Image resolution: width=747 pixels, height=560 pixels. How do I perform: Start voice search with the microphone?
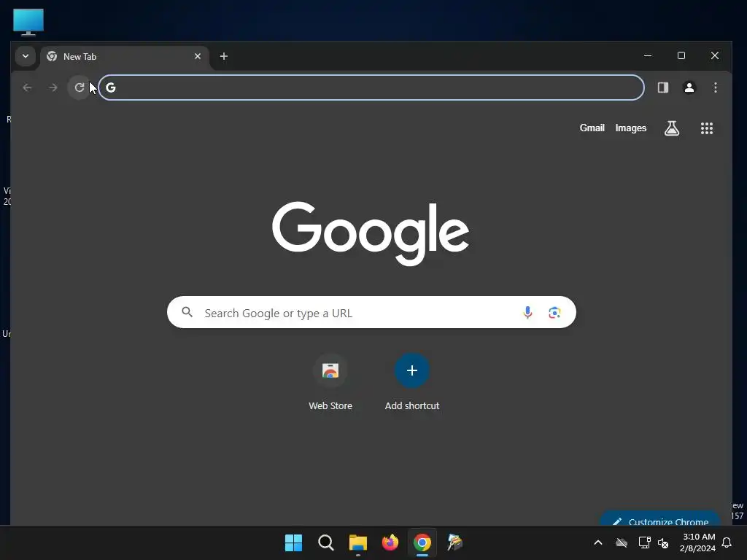[x=527, y=312]
